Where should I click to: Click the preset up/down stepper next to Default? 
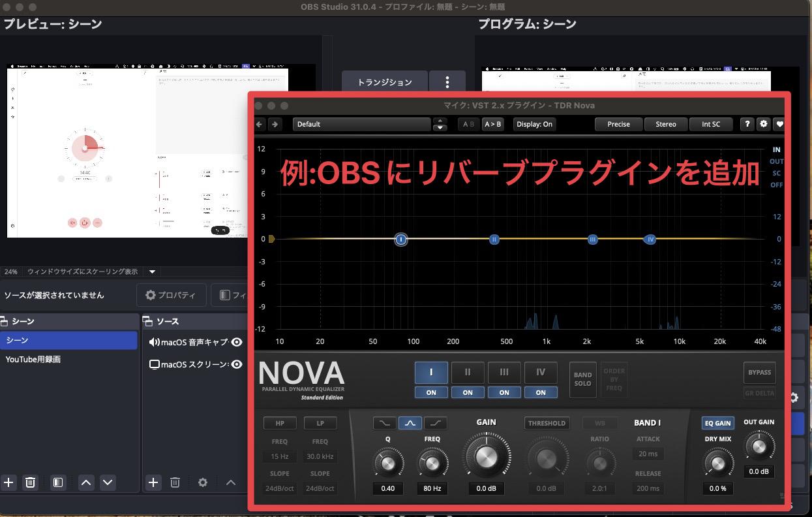pos(440,124)
